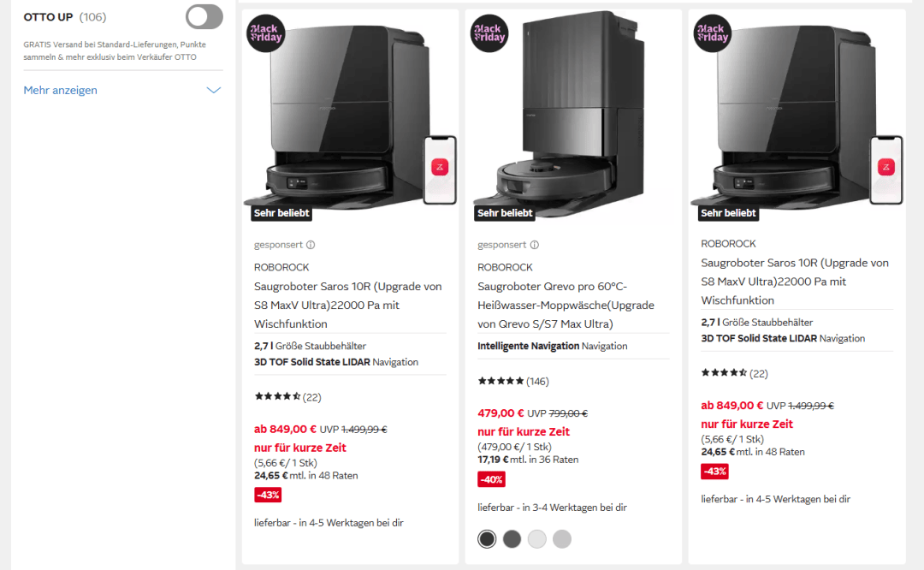Open the 146 star reviews of the Qrevo pro

click(513, 381)
